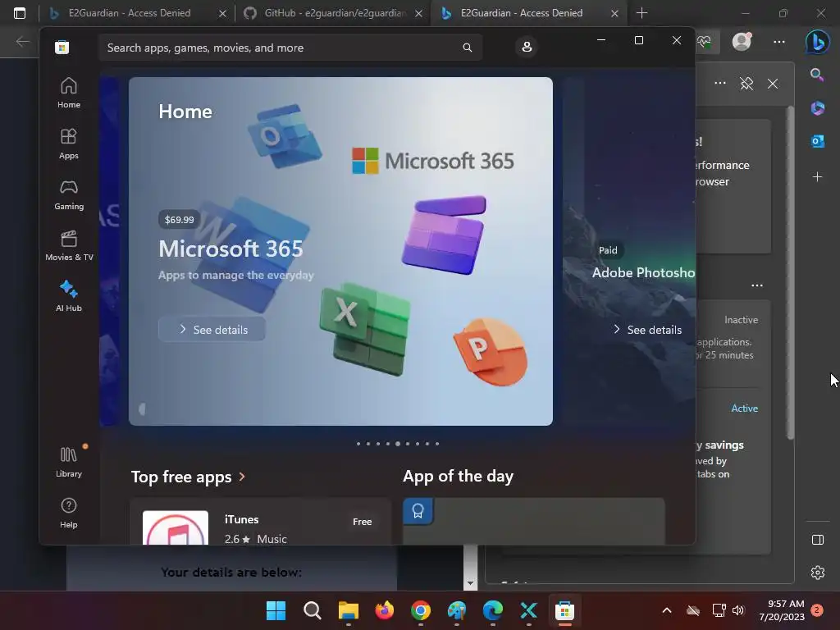Open Home in Microsoft Store sidebar
The width and height of the screenshot is (840, 630).
coord(69,93)
